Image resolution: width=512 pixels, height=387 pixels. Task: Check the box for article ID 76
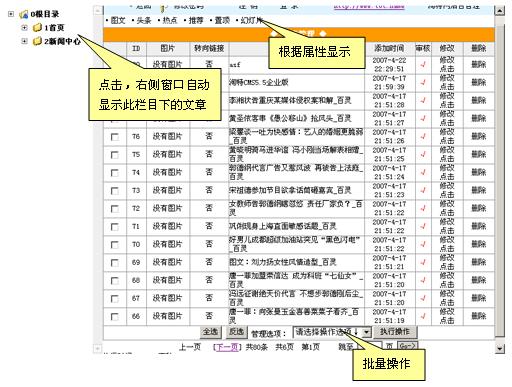(x=114, y=137)
